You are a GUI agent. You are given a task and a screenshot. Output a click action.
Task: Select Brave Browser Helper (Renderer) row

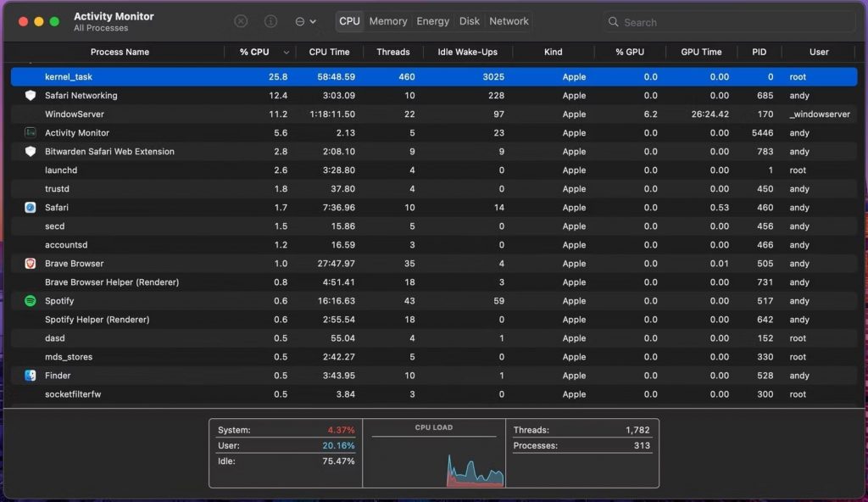[434, 282]
